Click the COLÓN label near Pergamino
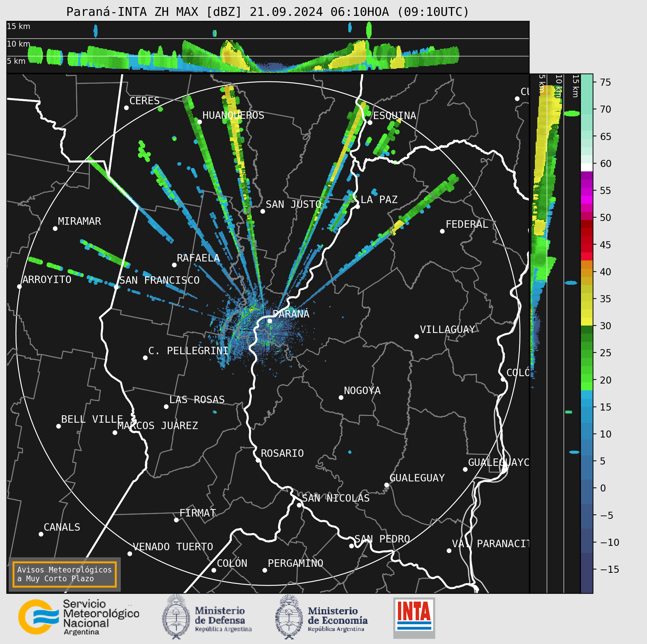Image resolution: width=647 pixels, height=644 pixels. (x=232, y=563)
